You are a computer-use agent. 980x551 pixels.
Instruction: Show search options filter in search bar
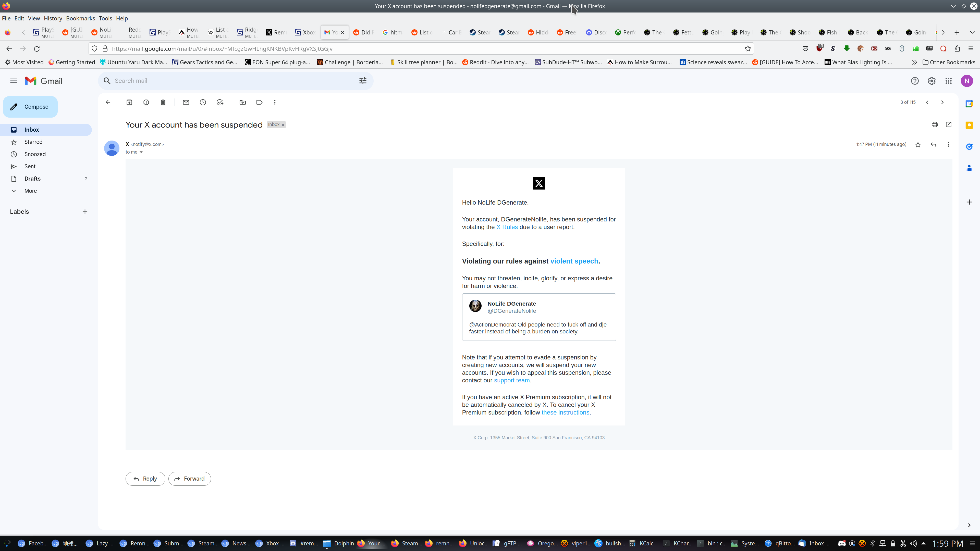click(x=363, y=81)
